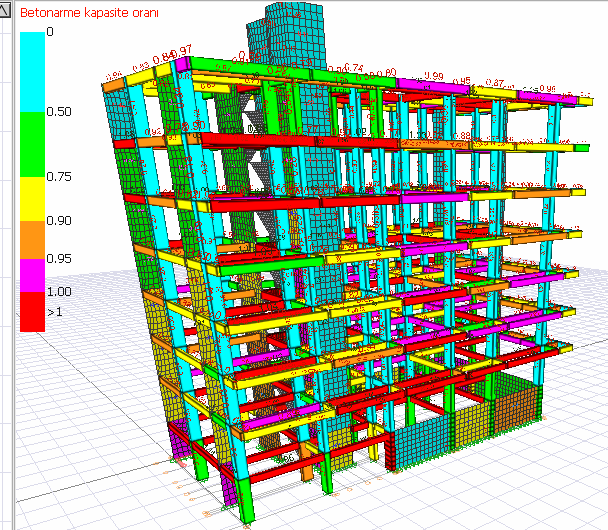This screenshot has width=608, height=530.
Task: Select the orange legend color band
Action: click(x=33, y=240)
